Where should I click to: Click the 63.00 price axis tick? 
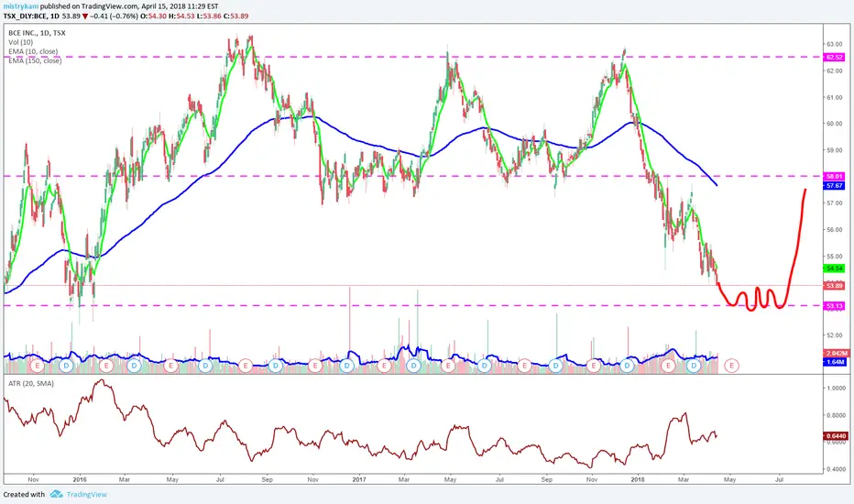click(x=835, y=44)
